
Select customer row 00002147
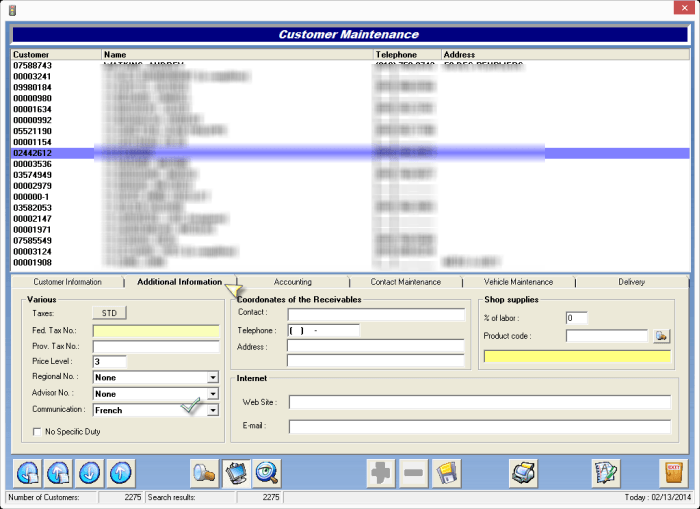[350, 219]
